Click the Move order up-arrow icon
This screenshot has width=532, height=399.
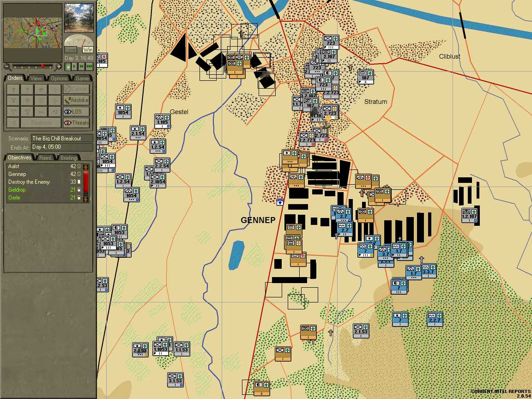tap(13, 89)
